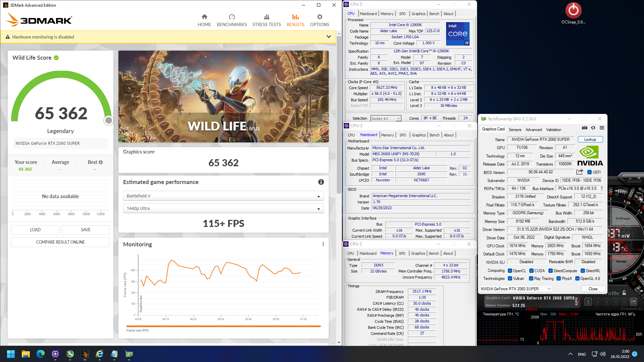Click the SAVE result button
This screenshot has width=644, height=362.
[86, 230]
